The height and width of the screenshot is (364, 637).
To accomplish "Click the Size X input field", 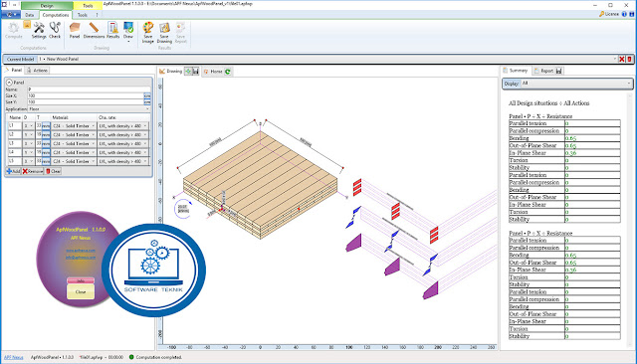I will [86, 95].
